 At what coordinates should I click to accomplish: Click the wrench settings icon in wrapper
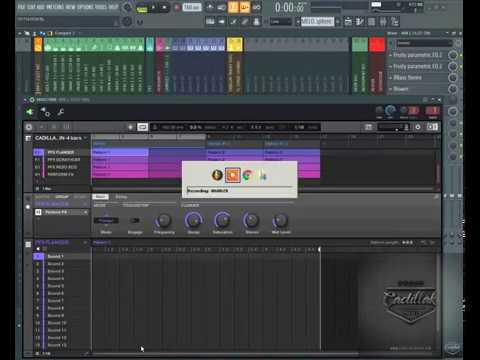coord(61,112)
